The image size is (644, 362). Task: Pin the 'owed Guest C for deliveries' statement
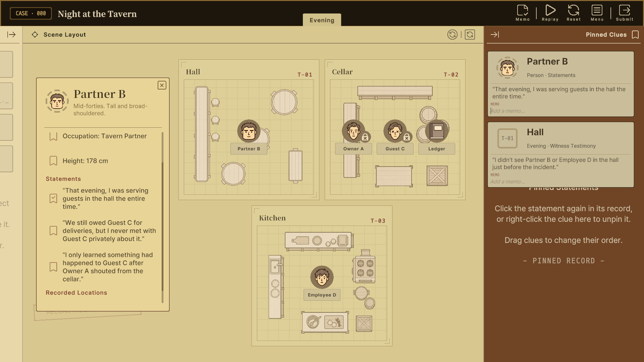53,231
